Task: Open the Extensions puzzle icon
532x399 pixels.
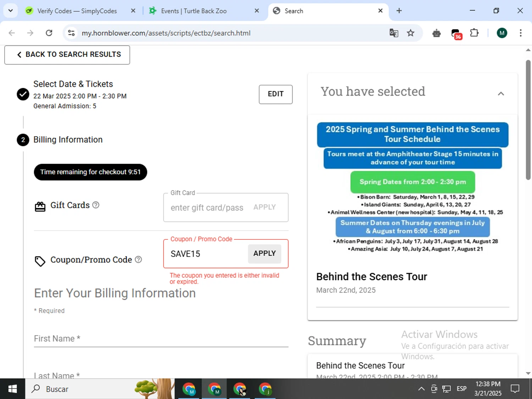Action: tap(474, 33)
